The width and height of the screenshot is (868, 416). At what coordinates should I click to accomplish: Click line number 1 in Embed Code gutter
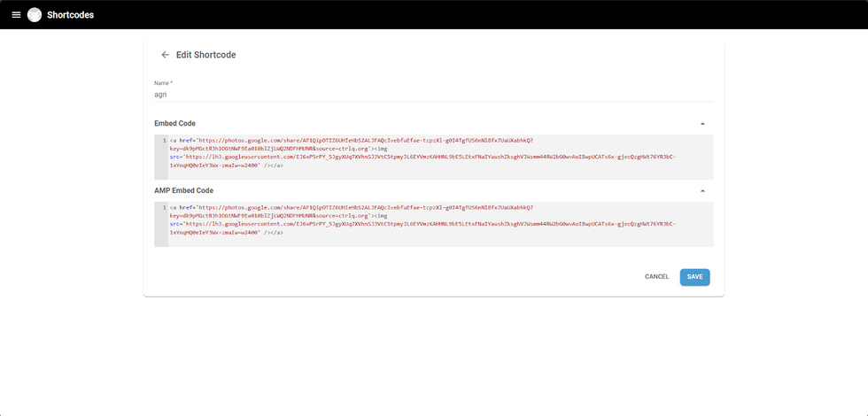[164, 141]
